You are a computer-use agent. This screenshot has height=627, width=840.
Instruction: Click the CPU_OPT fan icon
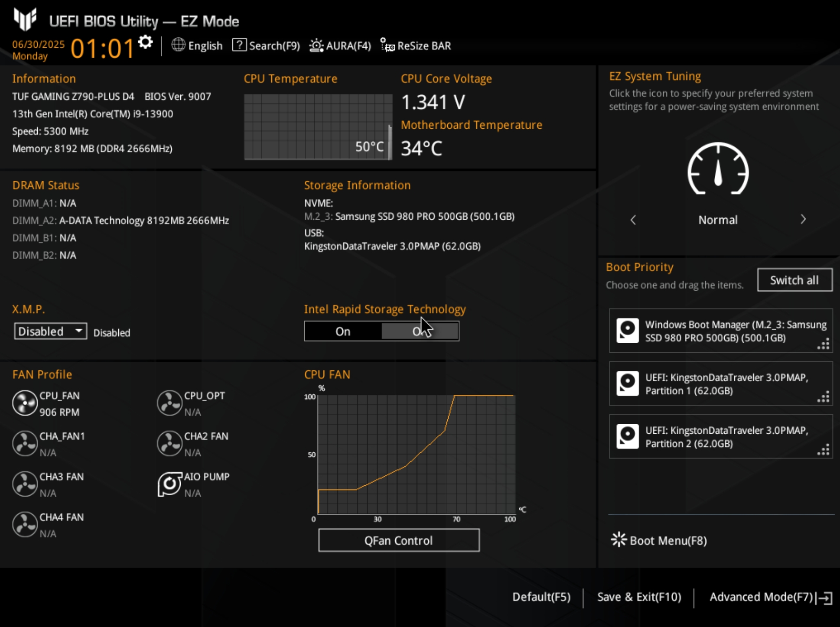(x=169, y=403)
